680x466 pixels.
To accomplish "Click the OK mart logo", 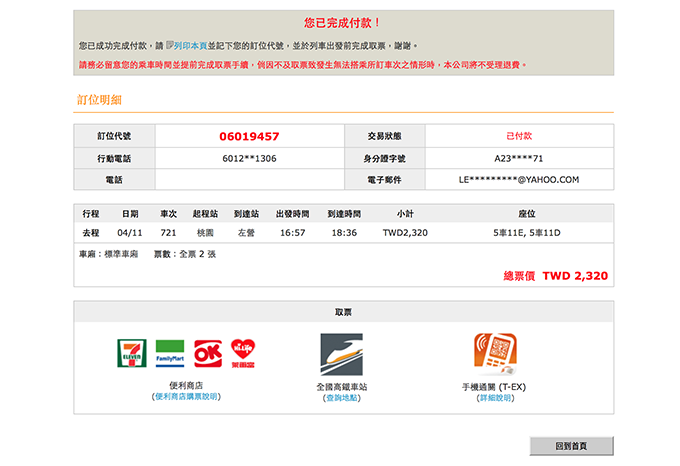I will (207, 353).
